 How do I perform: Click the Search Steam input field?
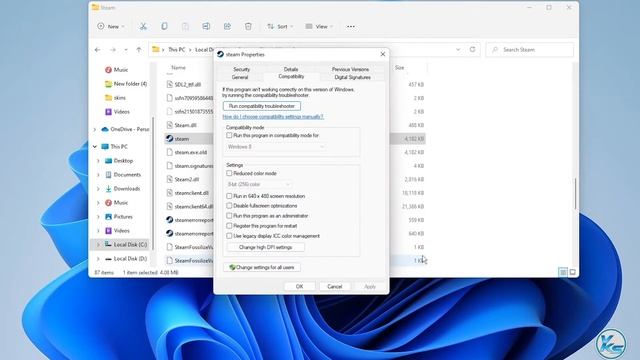(529, 50)
